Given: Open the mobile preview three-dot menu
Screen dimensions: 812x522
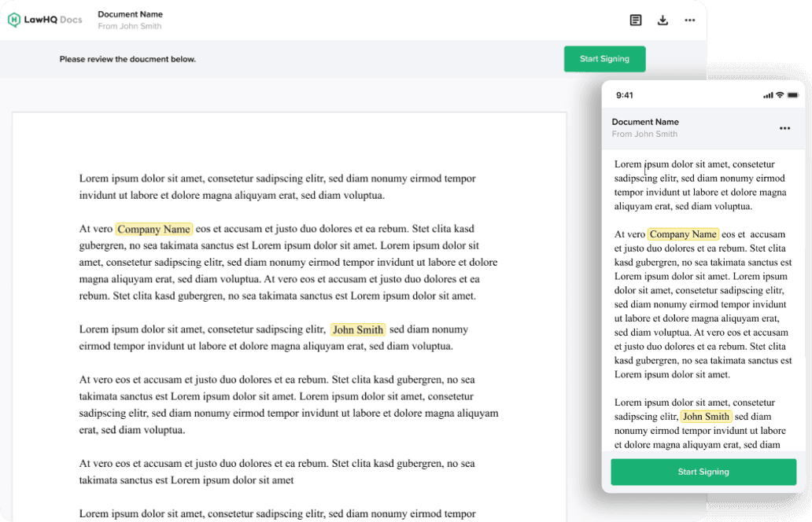Looking at the screenshot, I should point(784,128).
